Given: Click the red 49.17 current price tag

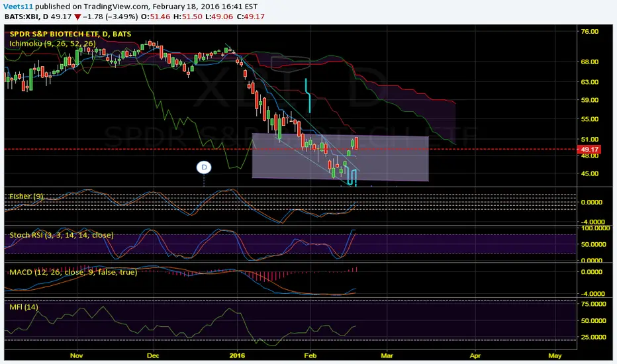Looking at the screenshot, I should (589, 150).
